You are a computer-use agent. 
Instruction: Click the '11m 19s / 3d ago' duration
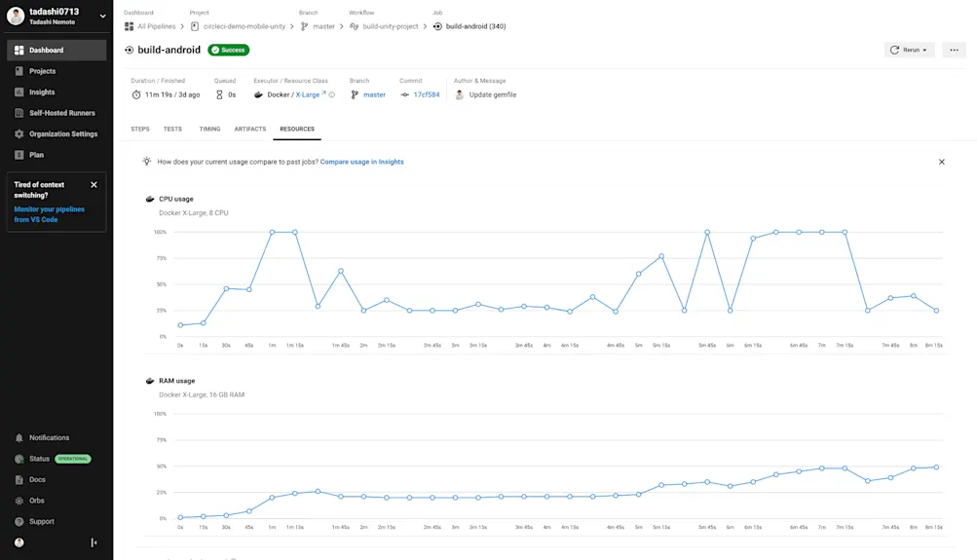click(172, 94)
